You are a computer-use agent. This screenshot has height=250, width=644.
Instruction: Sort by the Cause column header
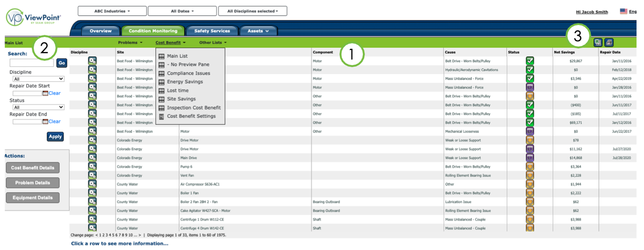[450, 52]
